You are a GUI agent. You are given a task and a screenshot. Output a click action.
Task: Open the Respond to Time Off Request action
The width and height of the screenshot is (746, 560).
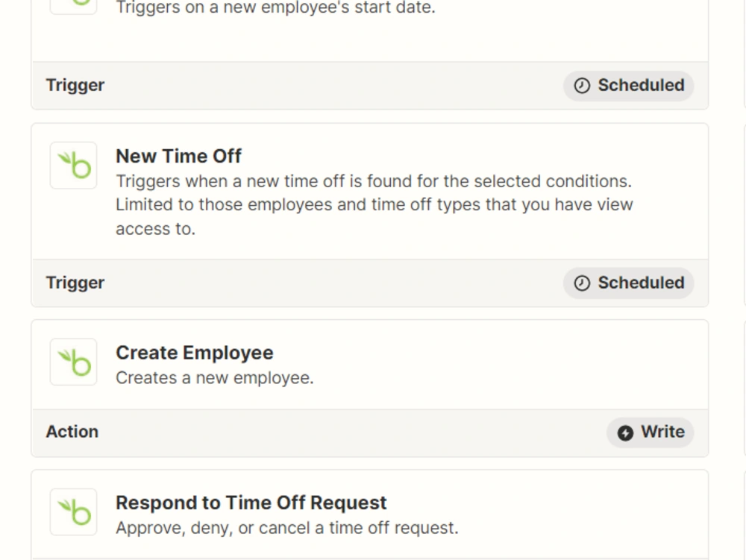369,513
